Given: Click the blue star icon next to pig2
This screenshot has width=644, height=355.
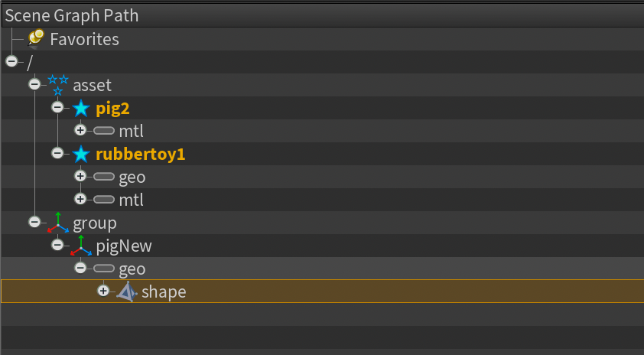Looking at the screenshot, I should (x=81, y=109).
